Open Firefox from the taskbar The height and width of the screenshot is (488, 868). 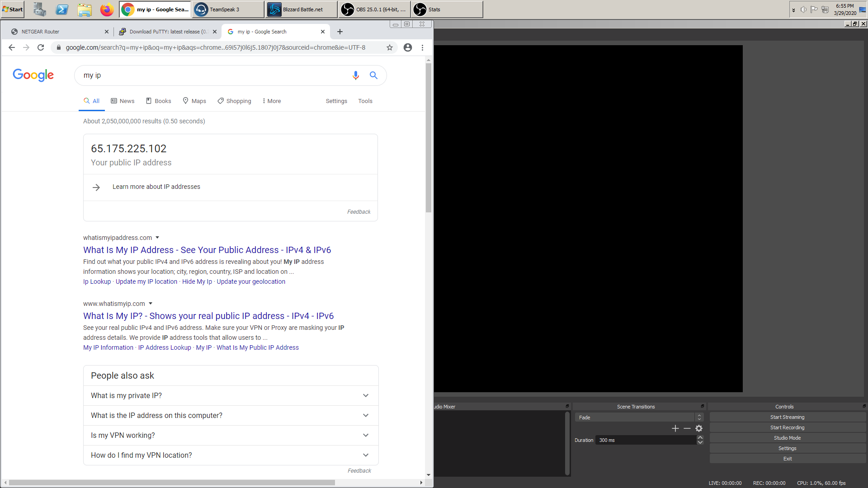pos(107,9)
